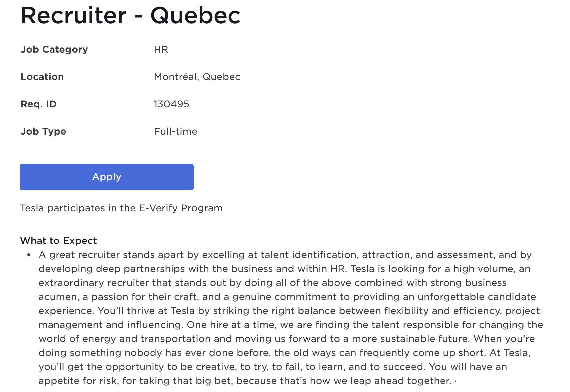
Task: Select the What to Expect heading
Action: (x=59, y=241)
